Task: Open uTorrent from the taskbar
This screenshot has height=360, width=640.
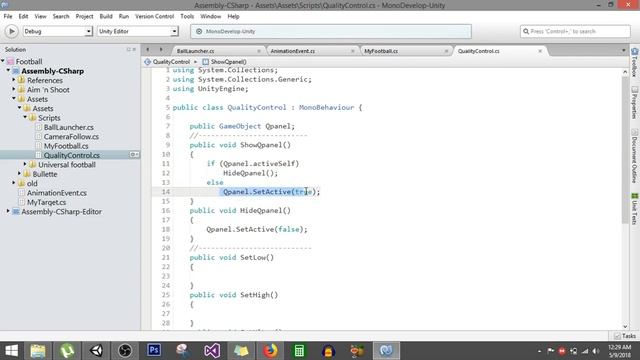Action: tap(67, 351)
